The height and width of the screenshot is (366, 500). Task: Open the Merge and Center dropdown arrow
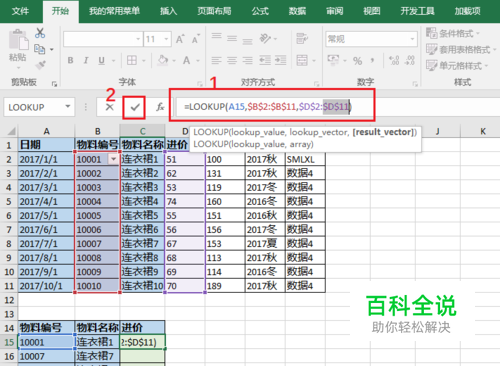point(314,61)
